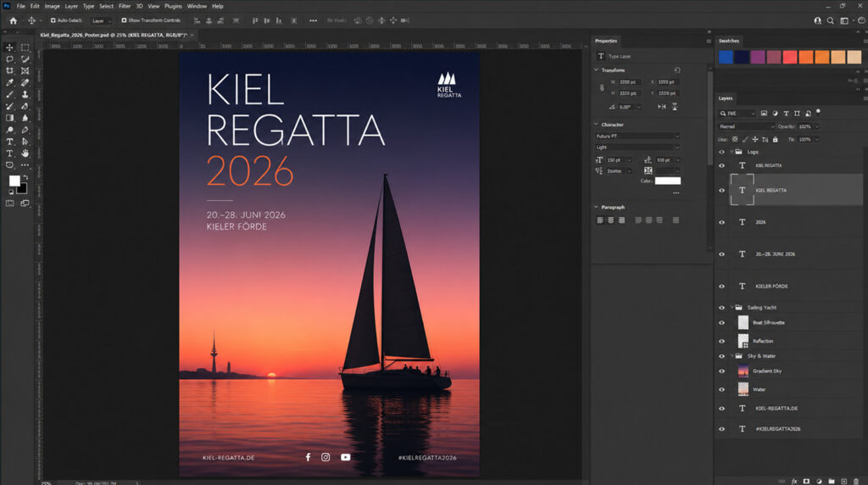The image size is (868, 485).
Task: Switch to the Swatches panel tab
Action: [x=728, y=41]
